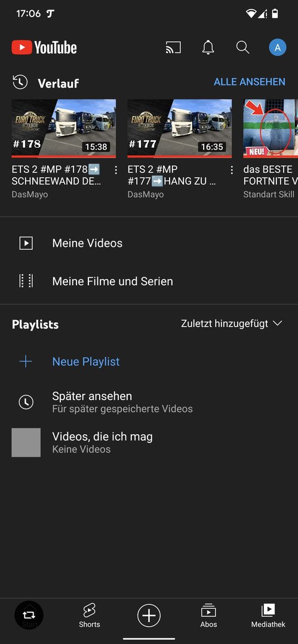Tap the create plus button in bottom bar
This screenshot has width=298, height=644.
click(x=149, y=615)
